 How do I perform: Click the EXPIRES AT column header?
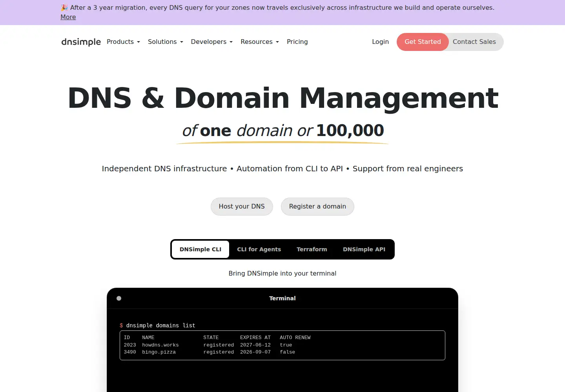[255, 338]
